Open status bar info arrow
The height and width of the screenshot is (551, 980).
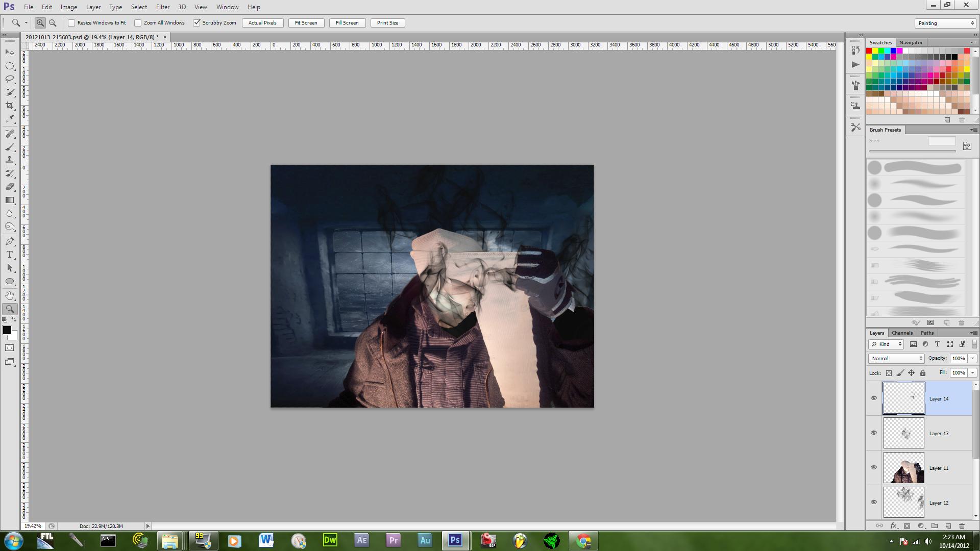(x=148, y=526)
